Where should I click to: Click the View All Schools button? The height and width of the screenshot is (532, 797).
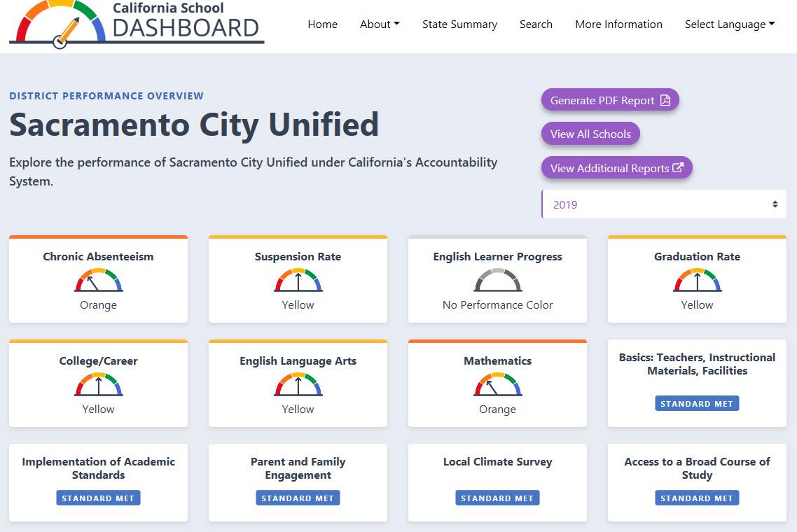point(590,134)
